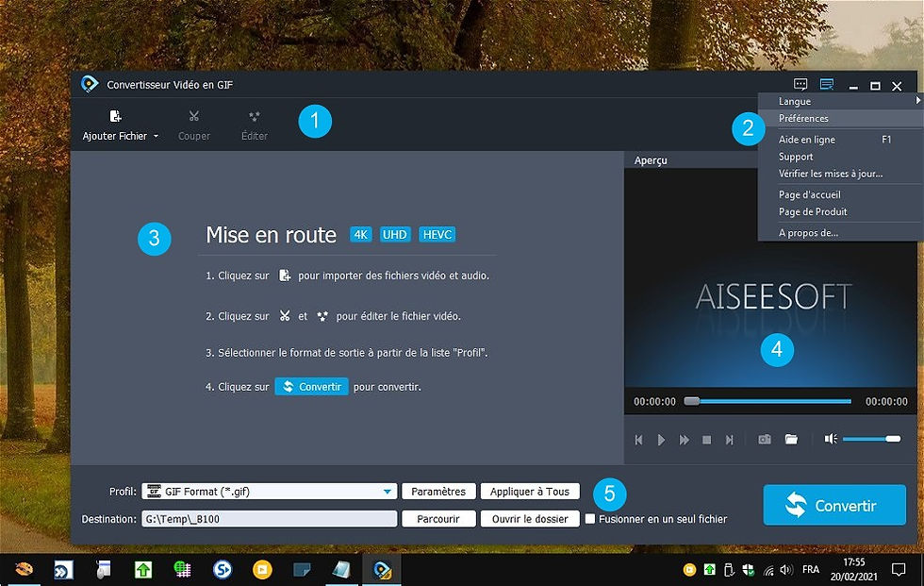Click the previous frame playback button

(639, 440)
